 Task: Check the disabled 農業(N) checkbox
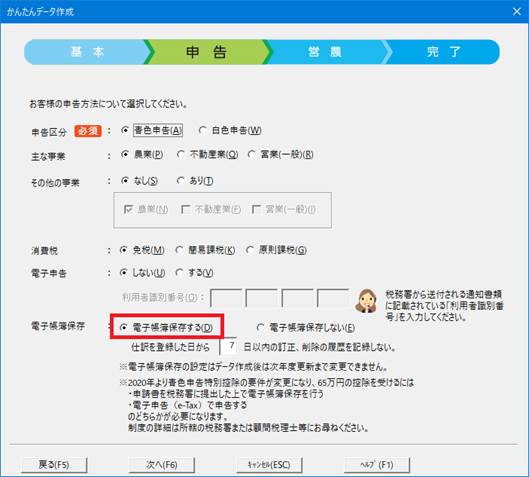coord(146,209)
